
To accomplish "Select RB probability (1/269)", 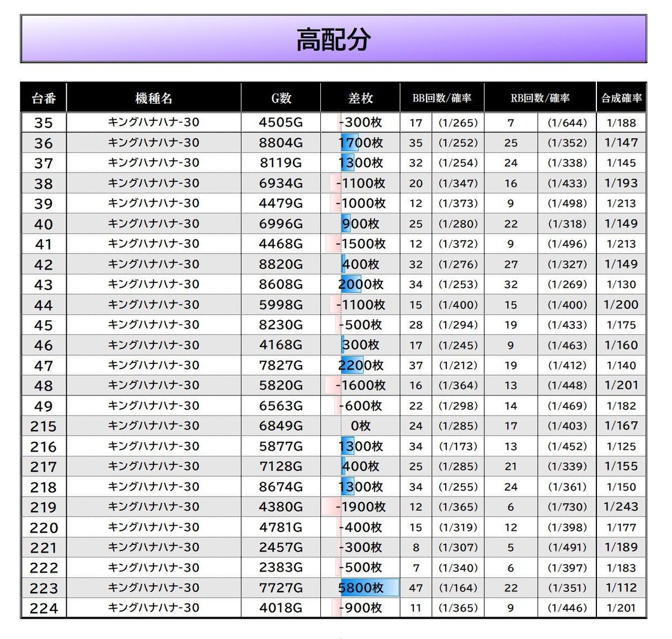I will (567, 284).
